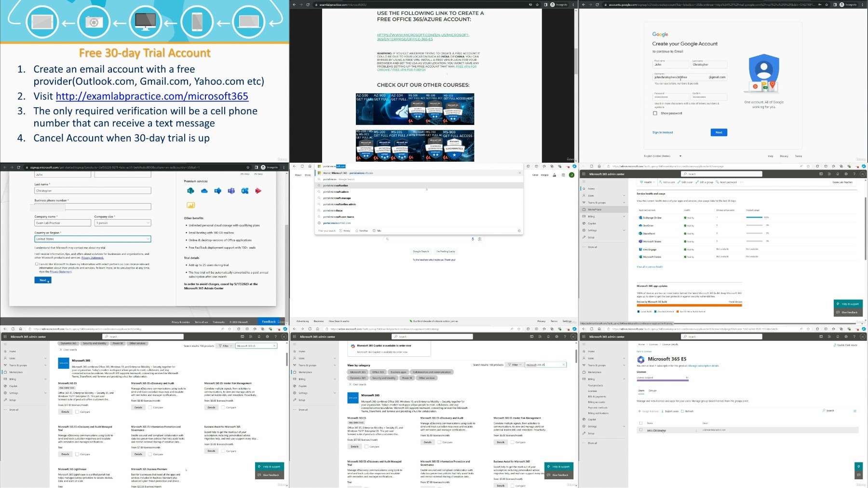This screenshot has height=488, width=868.
Task: Click Business phone number field in signup form
Action: pyautogui.click(x=93, y=207)
